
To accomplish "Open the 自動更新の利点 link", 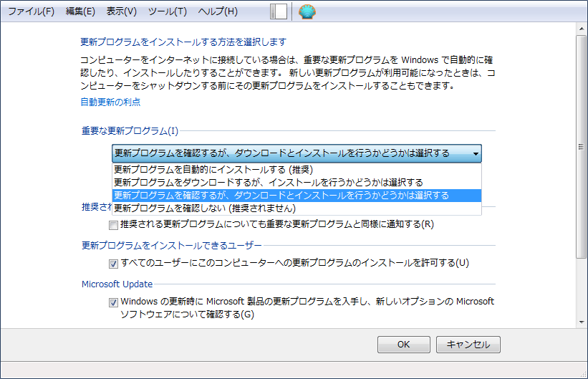I will click(110, 102).
